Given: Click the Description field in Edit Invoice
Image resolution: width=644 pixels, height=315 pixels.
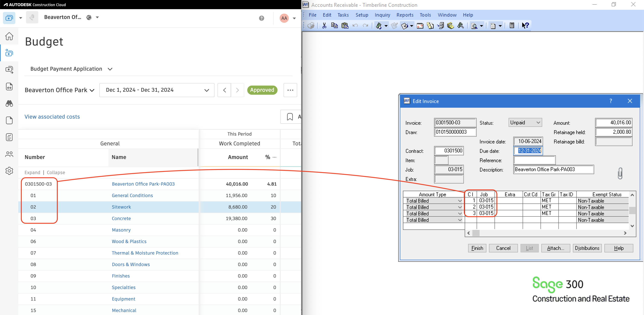Looking at the screenshot, I should (x=554, y=169).
